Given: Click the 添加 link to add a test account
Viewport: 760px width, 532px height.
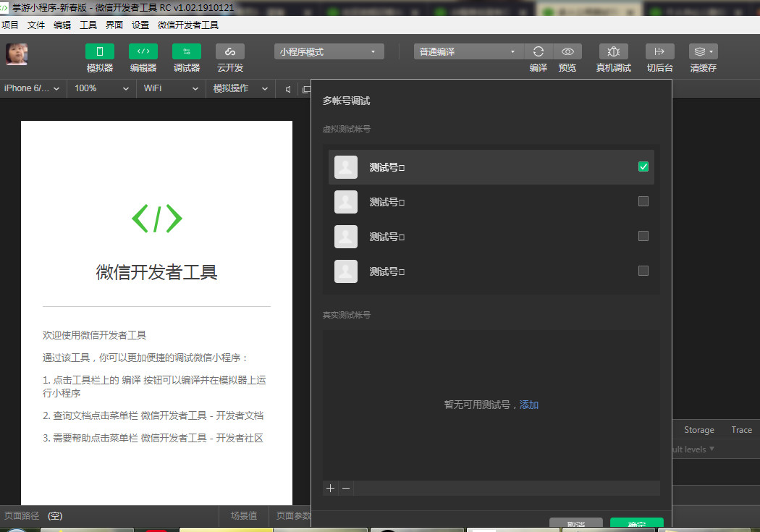Looking at the screenshot, I should click(529, 405).
